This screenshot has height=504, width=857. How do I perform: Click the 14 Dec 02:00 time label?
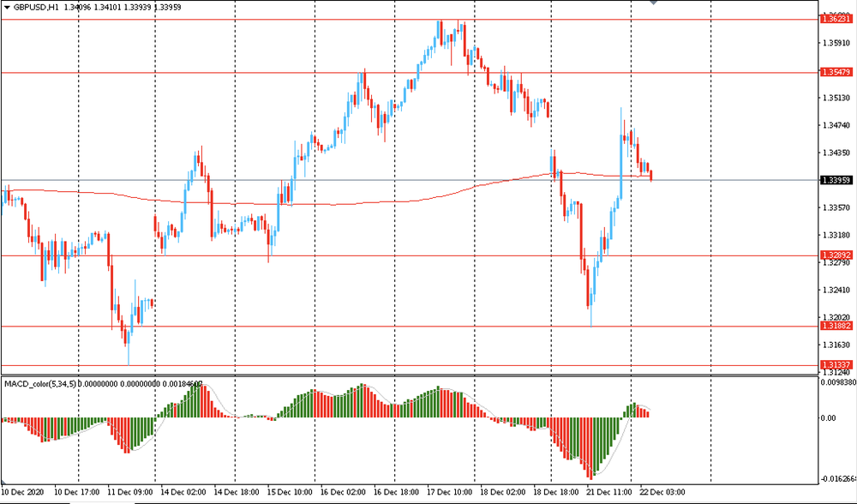pos(183,492)
